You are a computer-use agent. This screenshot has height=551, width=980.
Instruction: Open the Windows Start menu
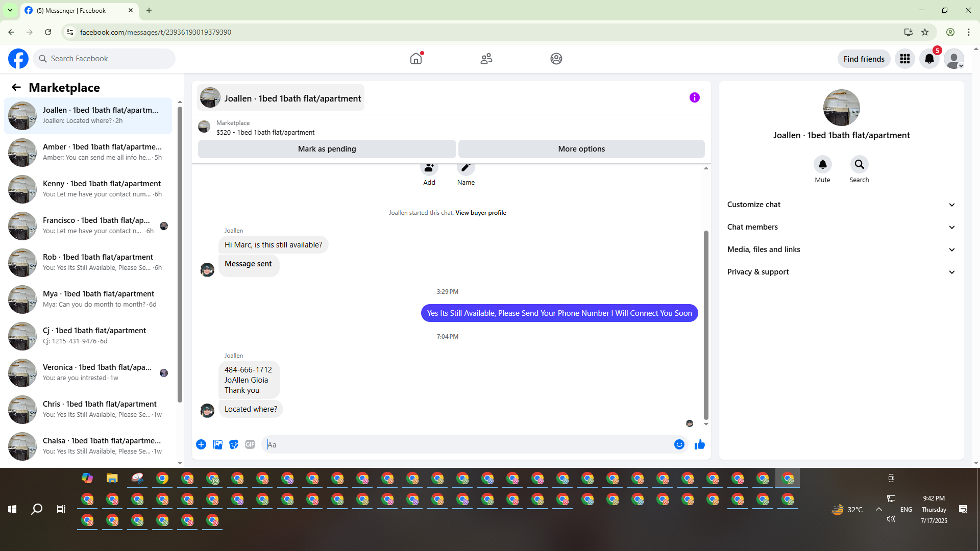pyautogui.click(x=12, y=509)
